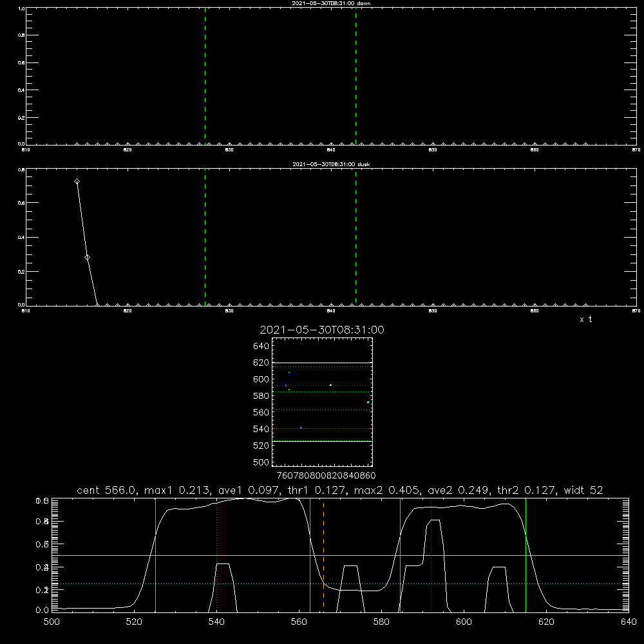
Task: Click the '560' label on the bottom plot x-axis
Action: coord(299,622)
